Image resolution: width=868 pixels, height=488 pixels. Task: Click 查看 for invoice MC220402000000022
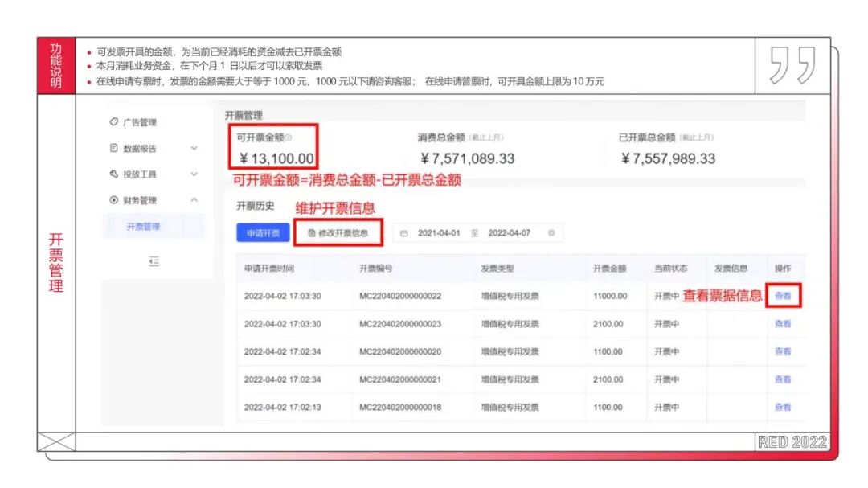click(783, 296)
